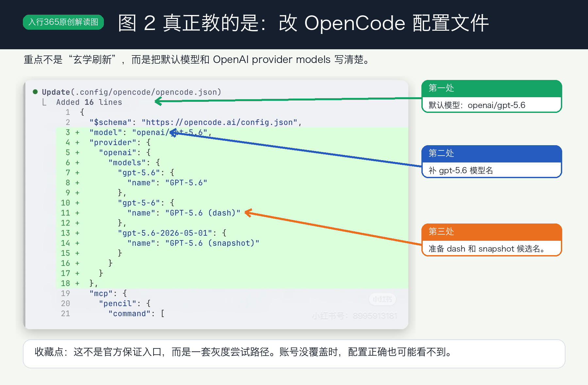Click the title 图 2 真正教的是:改 OpenCode 配置文件

click(303, 23)
